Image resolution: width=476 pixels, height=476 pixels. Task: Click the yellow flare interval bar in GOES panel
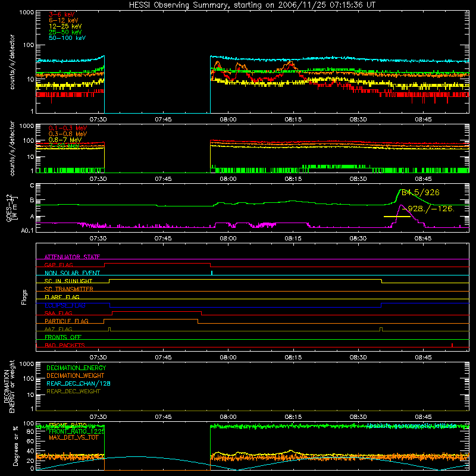coord(397,217)
